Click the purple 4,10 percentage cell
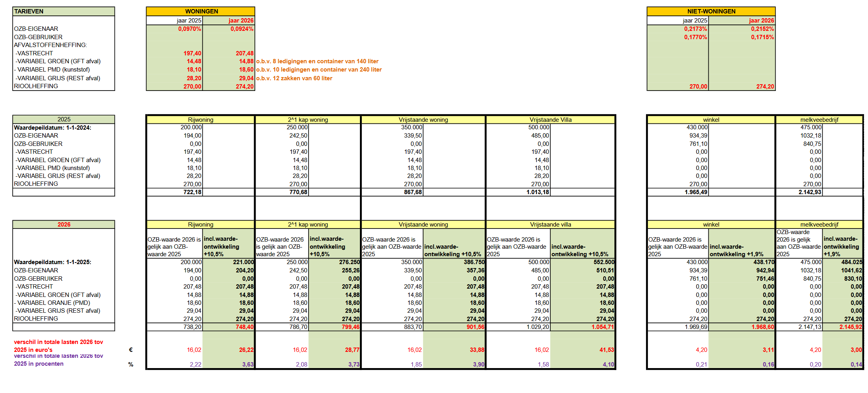This screenshot has width=868, height=393. coord(608,365)
